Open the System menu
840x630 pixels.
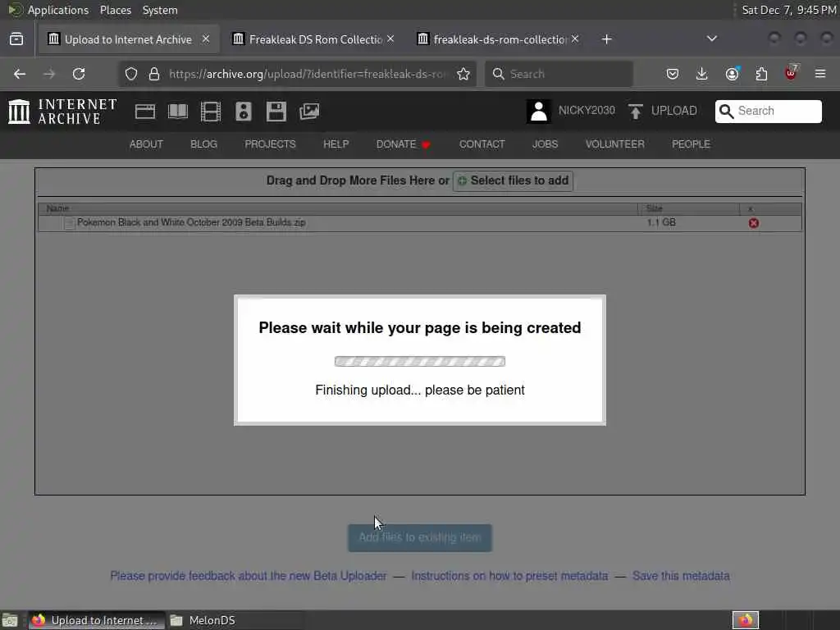[160, 10]
